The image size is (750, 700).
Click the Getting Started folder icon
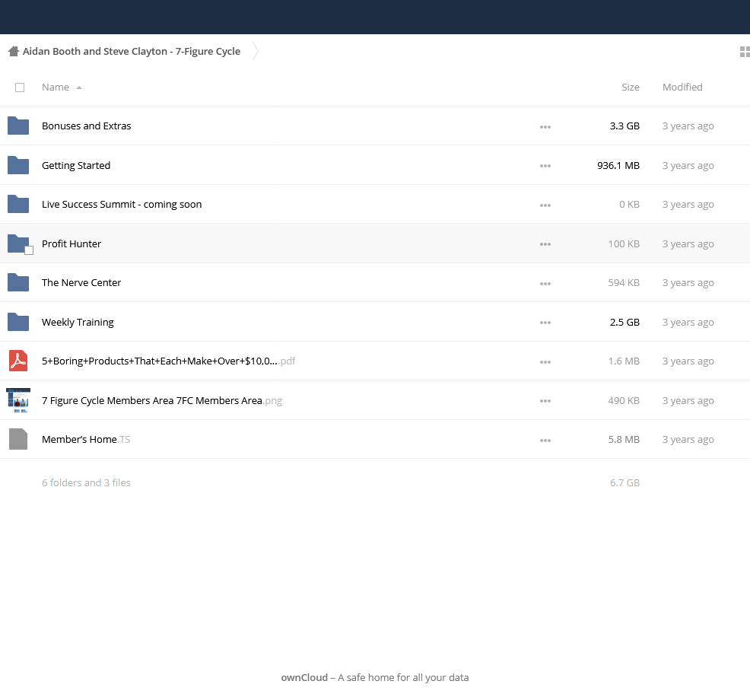click(18, 165)
